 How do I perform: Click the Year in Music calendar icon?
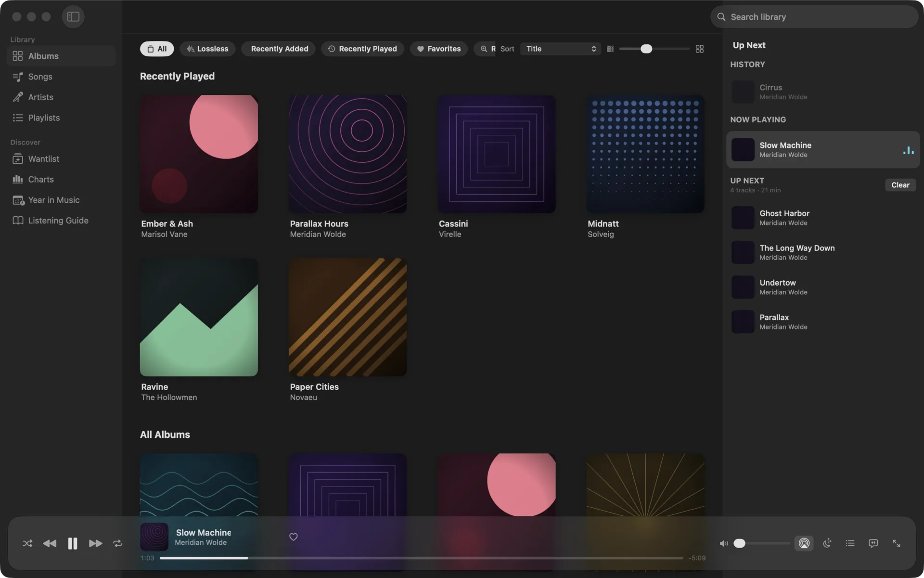[x=18, y=200]
